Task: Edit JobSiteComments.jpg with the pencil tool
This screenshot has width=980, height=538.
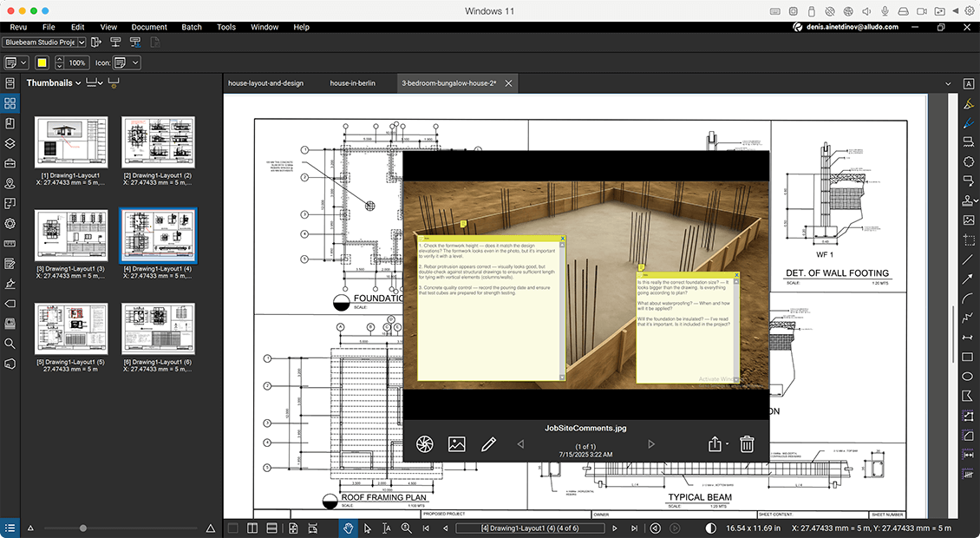Action: 488,443
